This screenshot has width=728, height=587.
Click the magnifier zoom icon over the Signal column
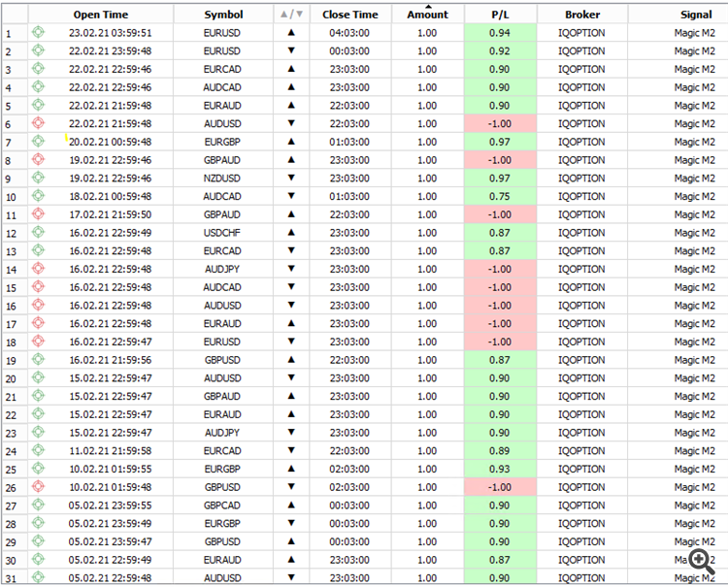[x=702, y=561]
